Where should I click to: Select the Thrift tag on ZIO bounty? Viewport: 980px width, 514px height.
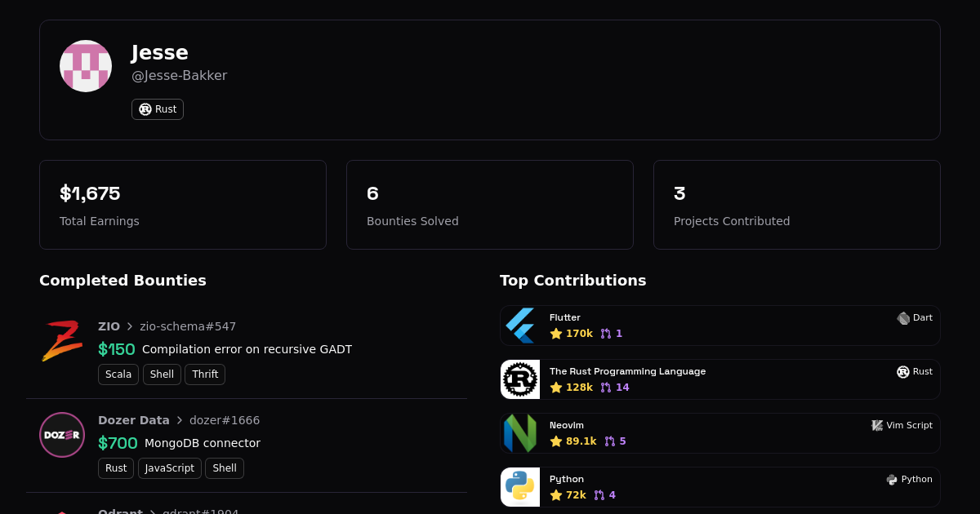pos(205,374)
